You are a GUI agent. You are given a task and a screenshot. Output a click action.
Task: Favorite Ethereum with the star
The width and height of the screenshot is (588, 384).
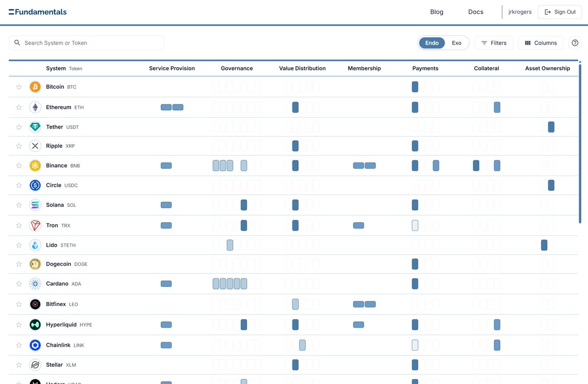click(x=19, y=107)
